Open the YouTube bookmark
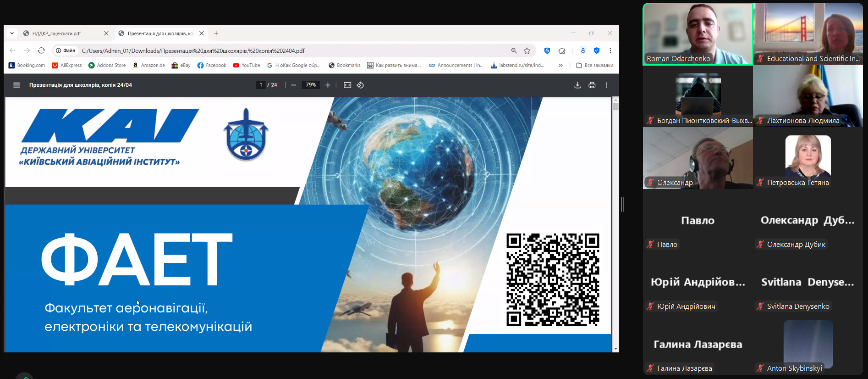868x379 pixels. point(247,65)
